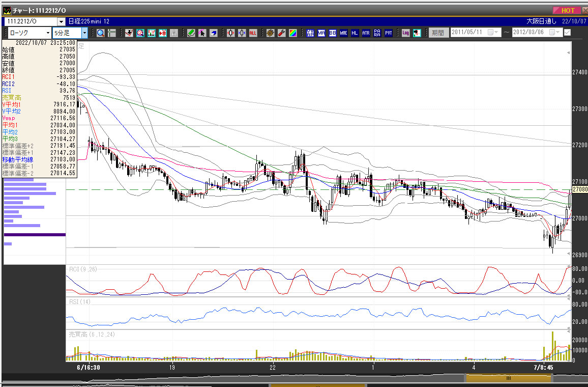The image size is (588, 387).
Task: Click the pink HOT button
Action: (x=567, y=11)
